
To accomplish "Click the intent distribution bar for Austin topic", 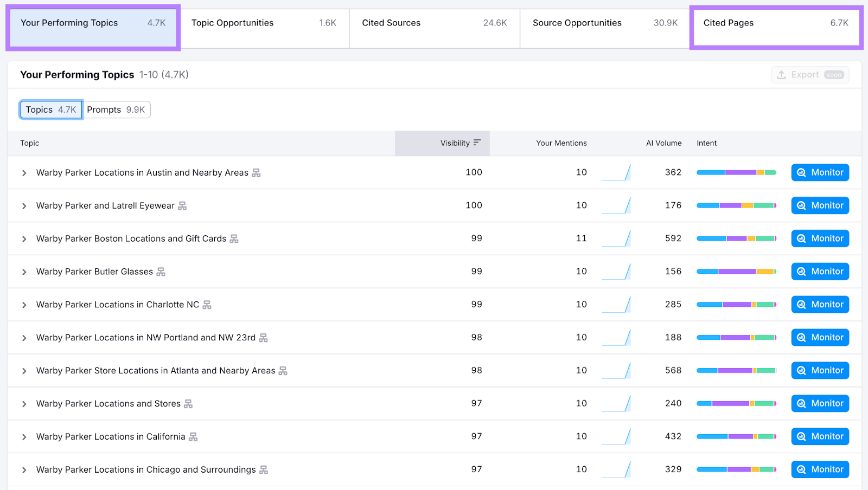I will (736, 172).
